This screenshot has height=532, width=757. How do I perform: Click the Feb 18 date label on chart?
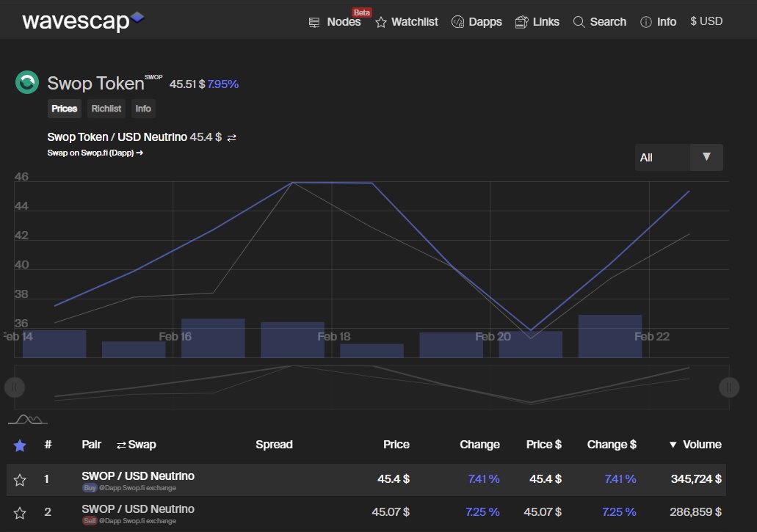click(x=333, y=337)
